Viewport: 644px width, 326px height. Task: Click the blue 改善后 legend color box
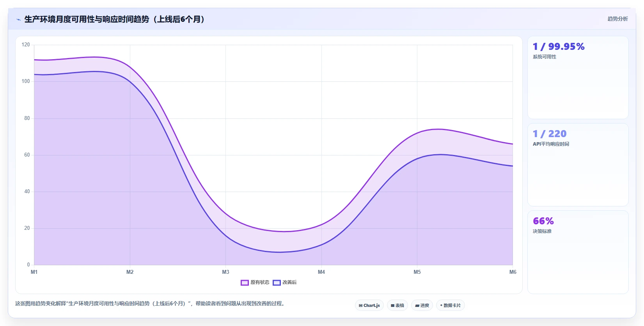[277, 282]
